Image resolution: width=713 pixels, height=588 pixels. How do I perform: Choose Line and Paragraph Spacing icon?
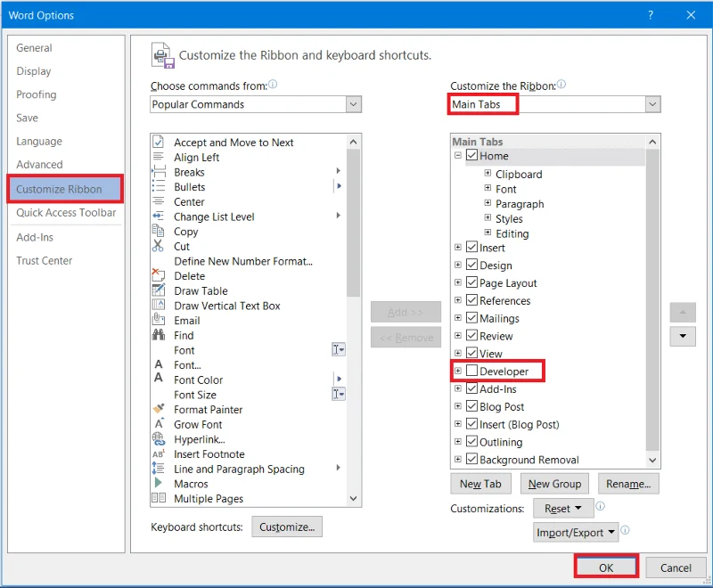coord(159,468)
